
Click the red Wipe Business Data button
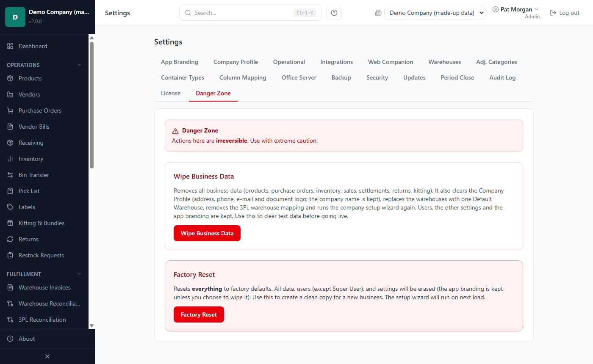coord(207,233)
